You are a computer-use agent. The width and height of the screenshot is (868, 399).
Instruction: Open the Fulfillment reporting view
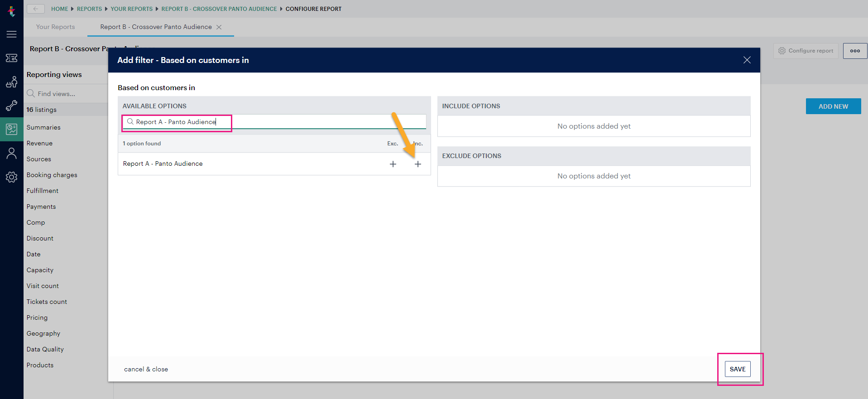tap(42, 191)
